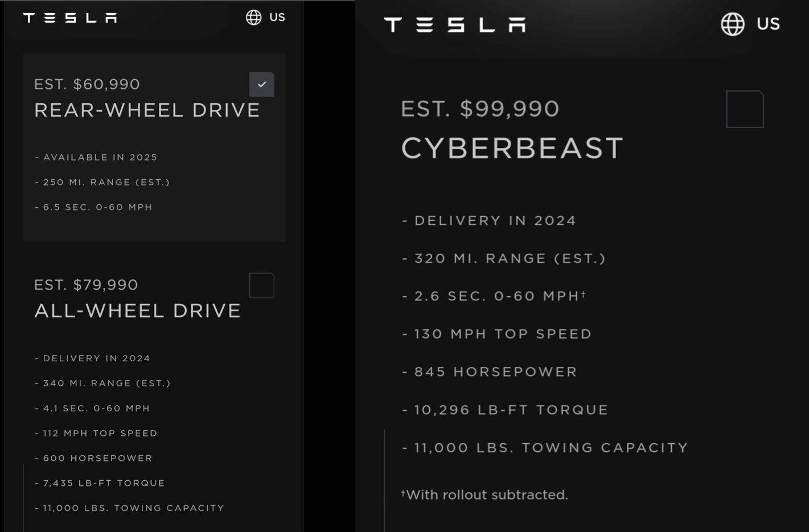Check the All-Wheel Drive selection box

click(261, 285)
